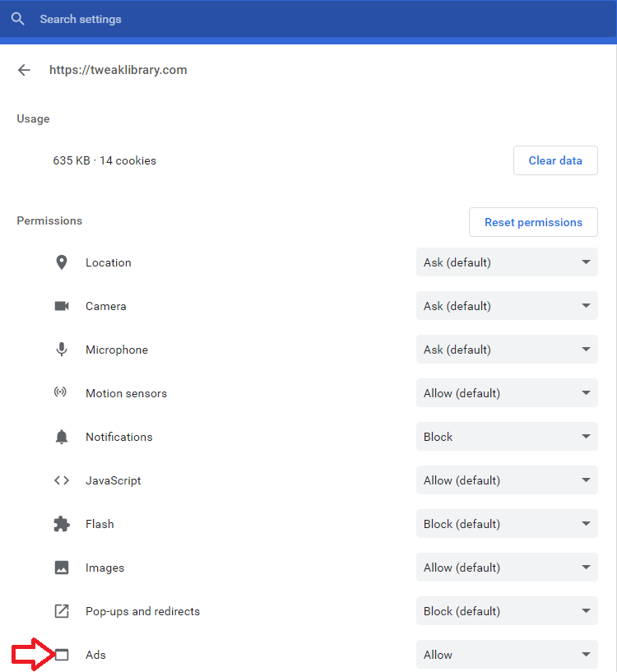Open the tweaklibrary.com site address link
Image resolution: width=617 pixels, height=672 pixels.
(x=118, y=69)
